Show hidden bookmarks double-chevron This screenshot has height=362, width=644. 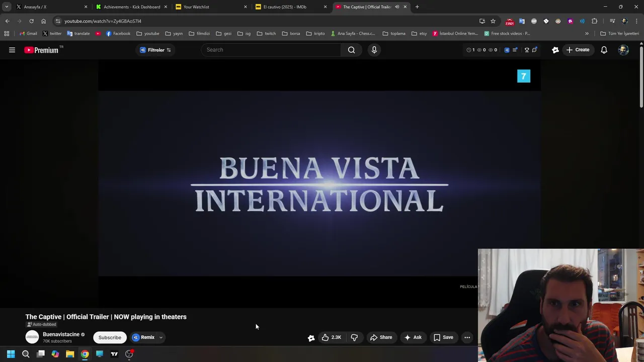pos(587,34)
